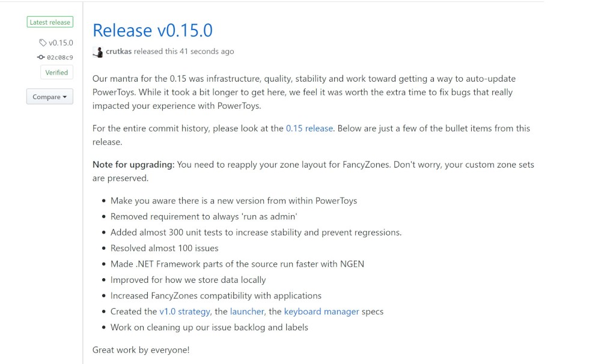Click the Verified signature badge

[x=56, y=73]
